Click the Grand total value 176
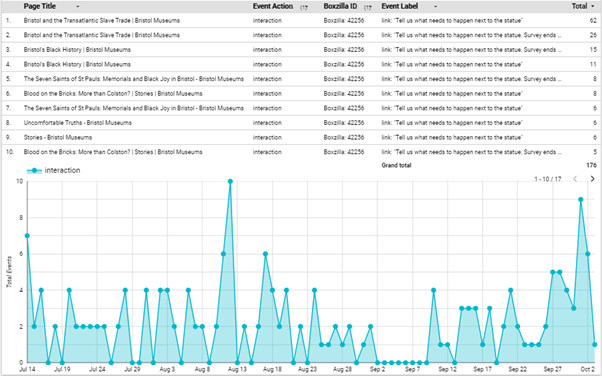Image resolution: width=602 pixels, height=376 pixels. [x=592, y=165]
